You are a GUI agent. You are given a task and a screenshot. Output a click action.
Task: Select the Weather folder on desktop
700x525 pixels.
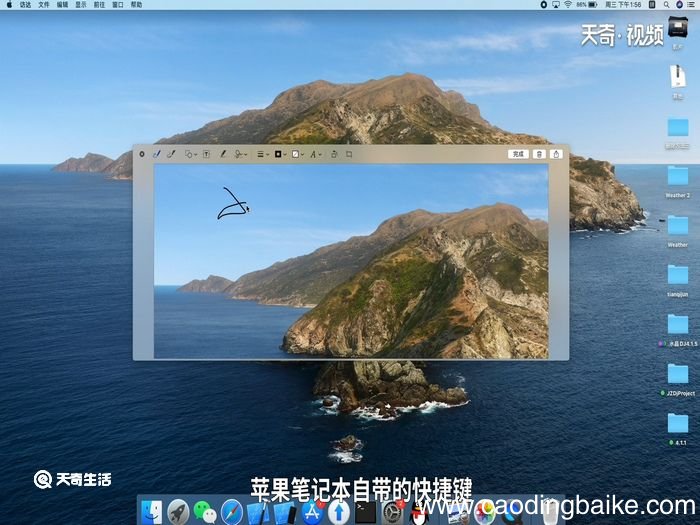pyautogui.click(x=678, y=231)
